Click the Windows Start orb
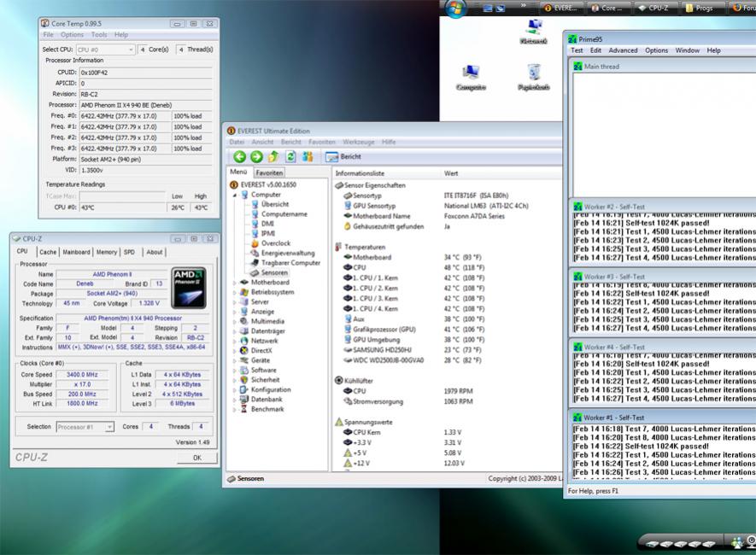The width and height of the screenshot is (756, 555). tap(455, 8)
